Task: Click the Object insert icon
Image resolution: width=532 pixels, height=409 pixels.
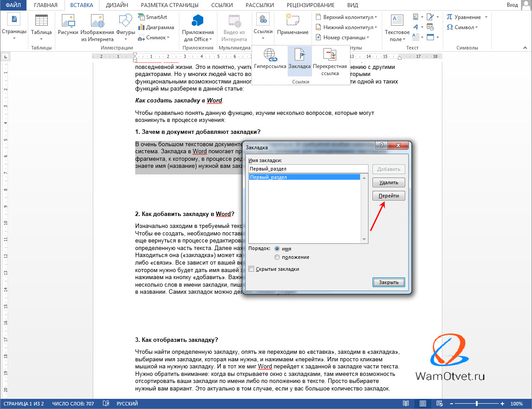Action: point(430,38)
